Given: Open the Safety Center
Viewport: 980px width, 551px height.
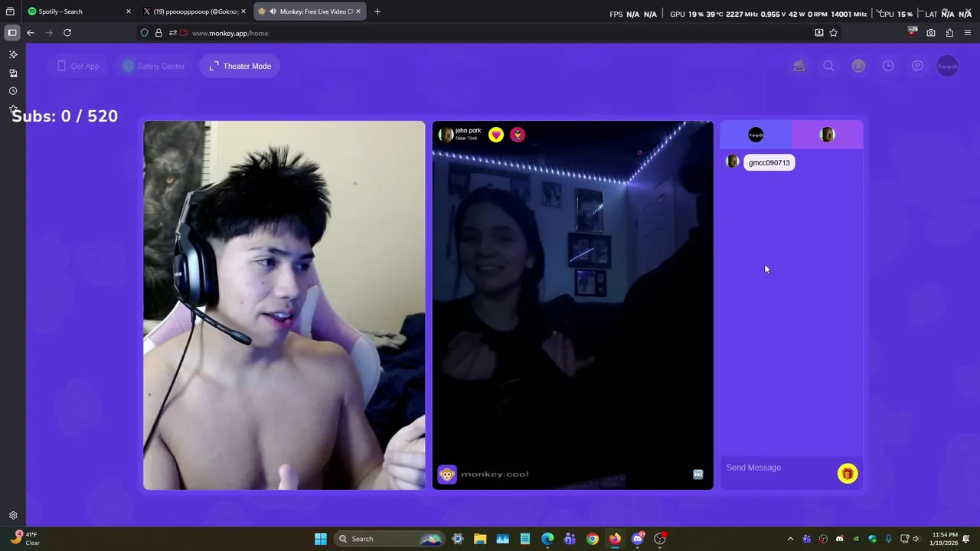Looking at the screenshot, I should [153, 66].
